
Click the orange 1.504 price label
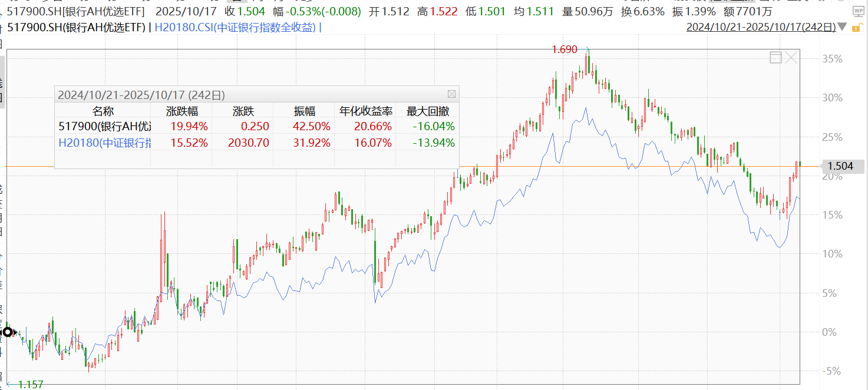pos(840,166)
